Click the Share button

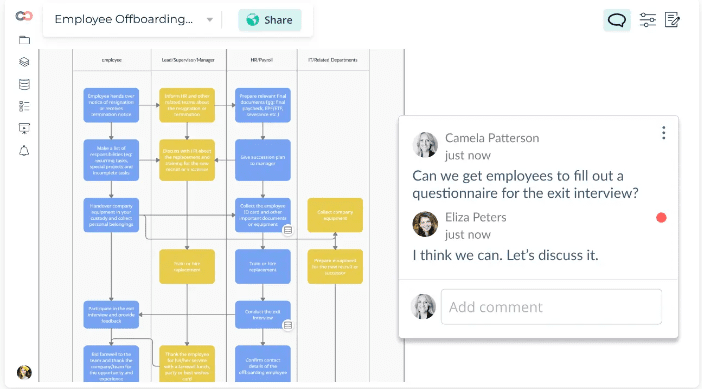tap(270, 20)
